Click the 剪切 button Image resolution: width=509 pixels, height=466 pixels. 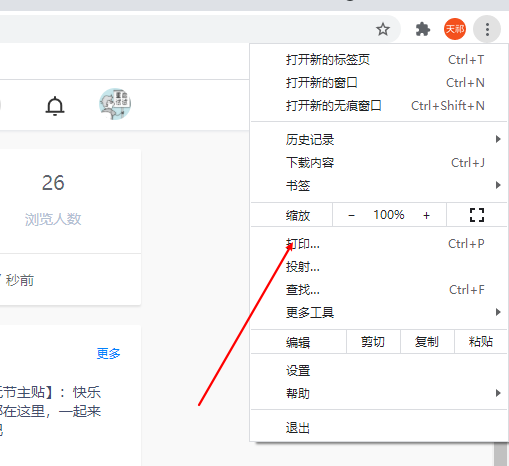click(x=373, y=342)
